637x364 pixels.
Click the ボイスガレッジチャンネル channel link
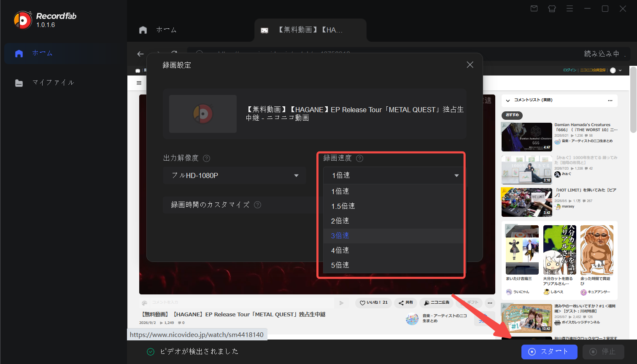(x=580, y=323)
